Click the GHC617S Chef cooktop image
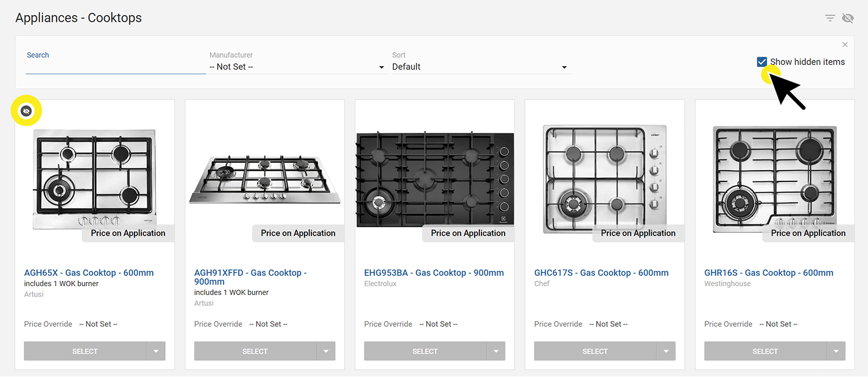The width and height of the screenshot is (868, 377). click(605, 179)
